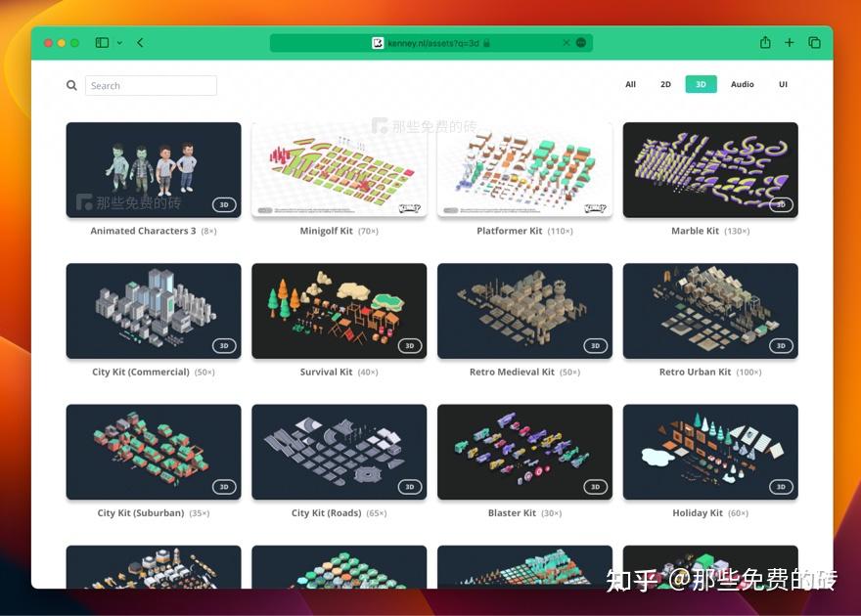Click 3D badge on Retro Urban Kit
The height and width of the screenshot is (616, 861).
781,345
